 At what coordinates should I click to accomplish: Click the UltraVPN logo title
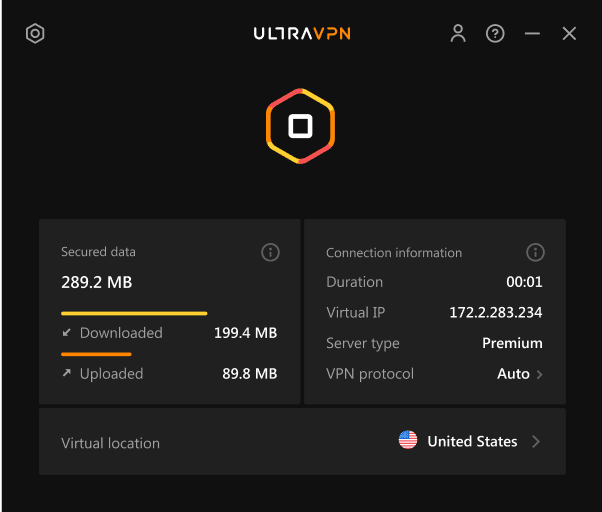point(301,34)
